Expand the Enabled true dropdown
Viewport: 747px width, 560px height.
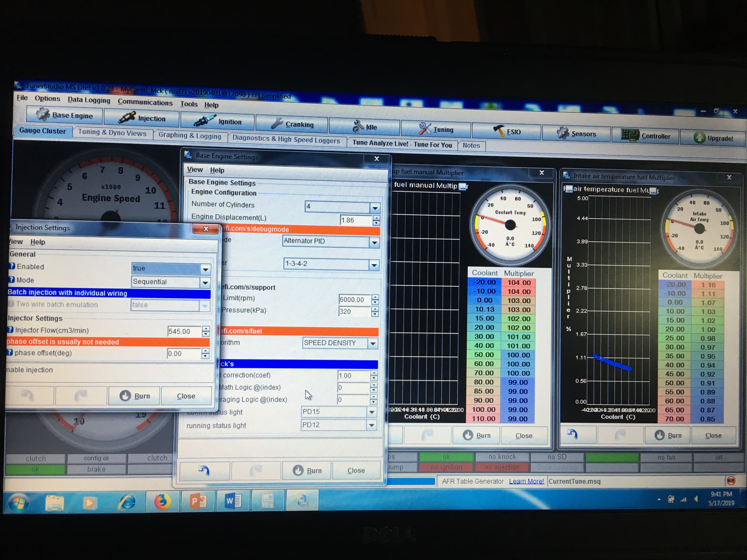click(205, 269)
